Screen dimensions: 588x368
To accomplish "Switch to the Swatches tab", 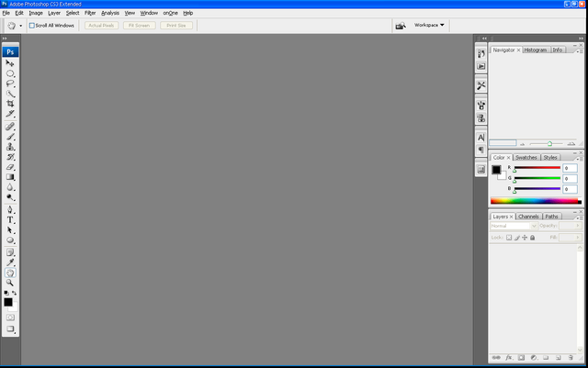I will (526, 158).
